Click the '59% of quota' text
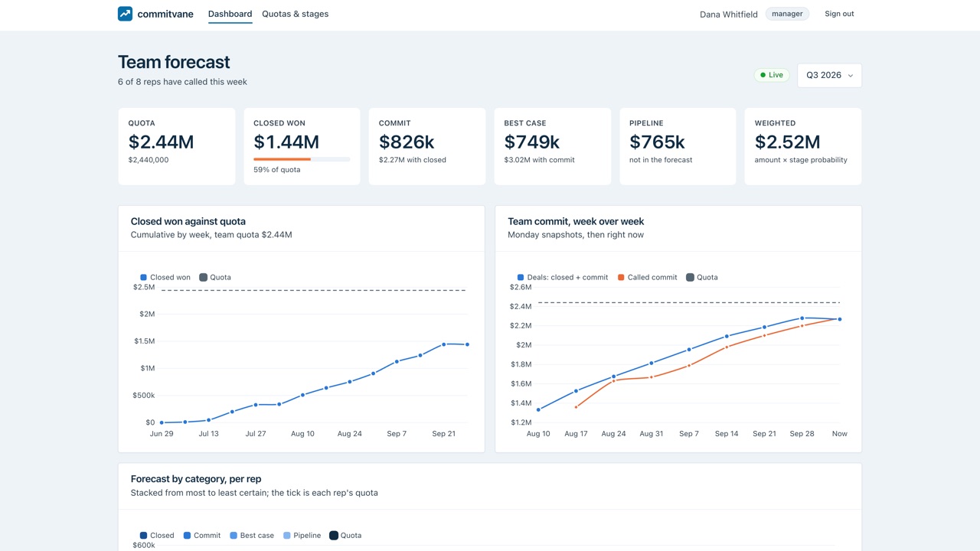The width and height of the screenshot is (980, 551). [x=277, y=169]
